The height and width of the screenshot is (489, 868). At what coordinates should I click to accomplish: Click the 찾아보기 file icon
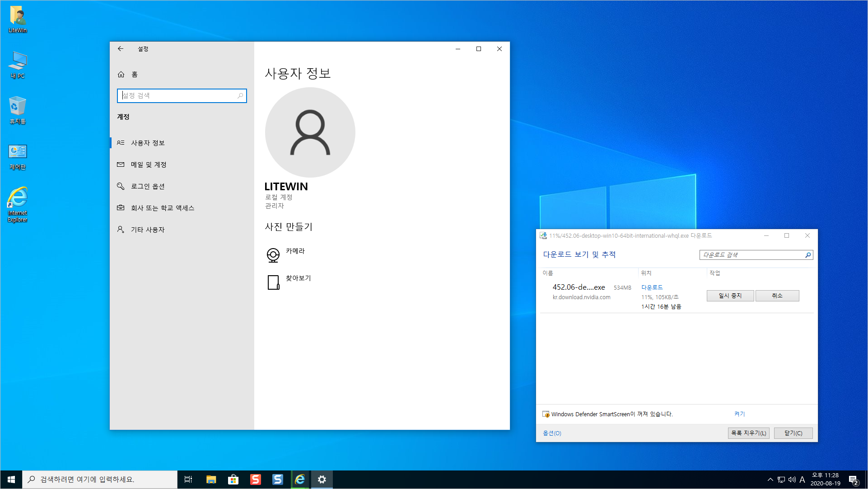[273, 282]
